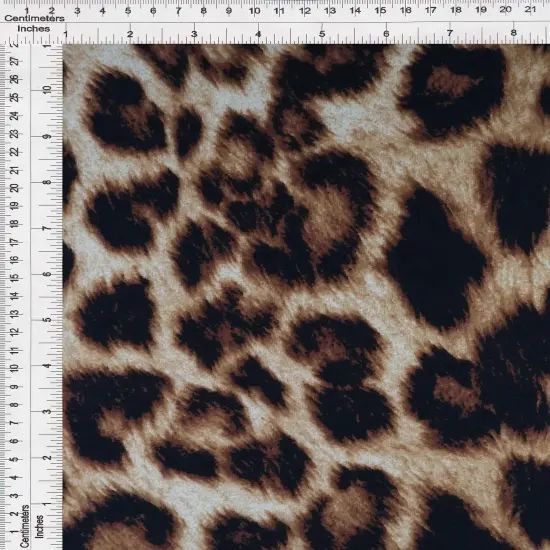Click the leopard print fabric swatch image
550x550 pixels.
click(306, 297)
